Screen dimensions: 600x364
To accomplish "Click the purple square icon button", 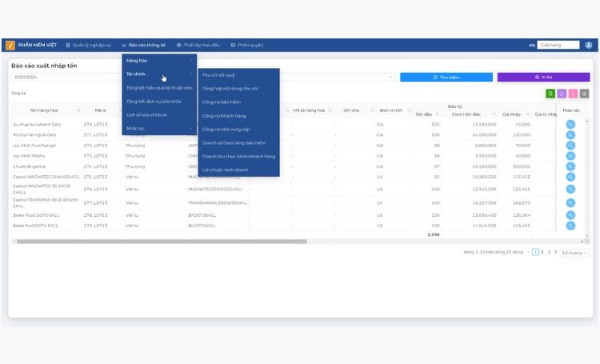I will (x=562, y=94).
